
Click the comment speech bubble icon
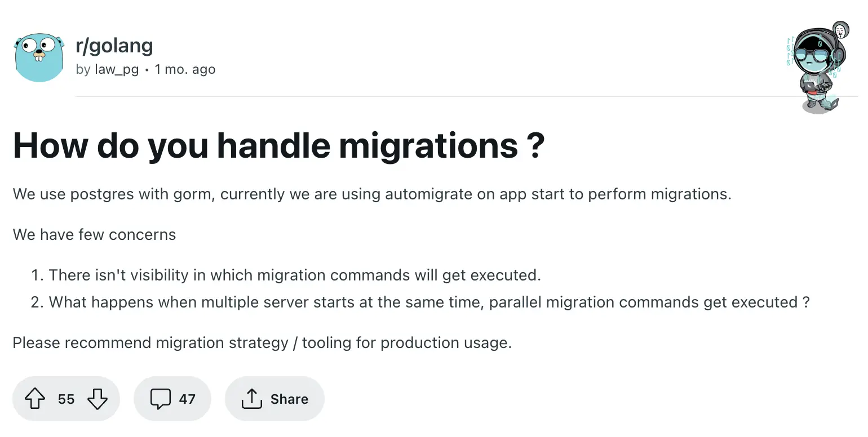160,399
